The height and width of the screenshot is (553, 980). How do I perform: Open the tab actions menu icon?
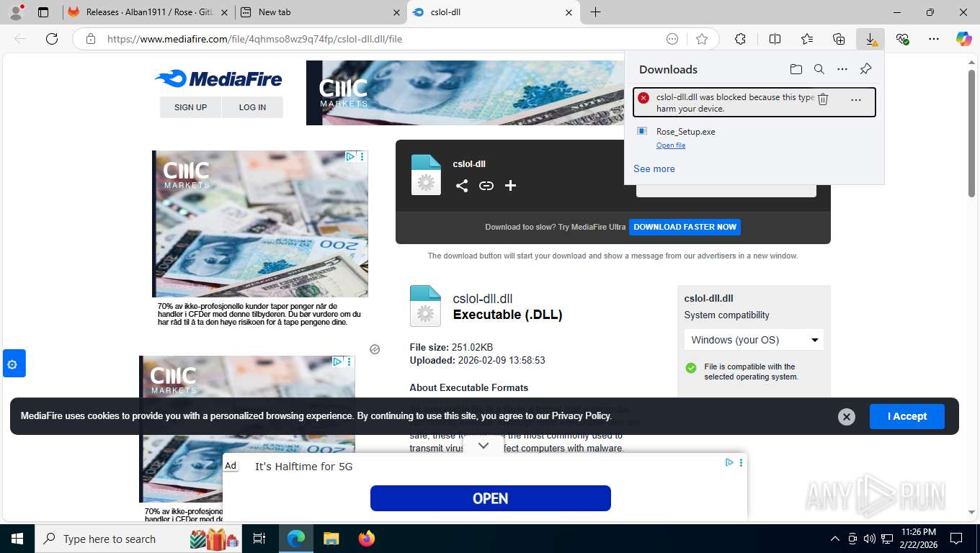pyautogui.click(x=43, y=12)
